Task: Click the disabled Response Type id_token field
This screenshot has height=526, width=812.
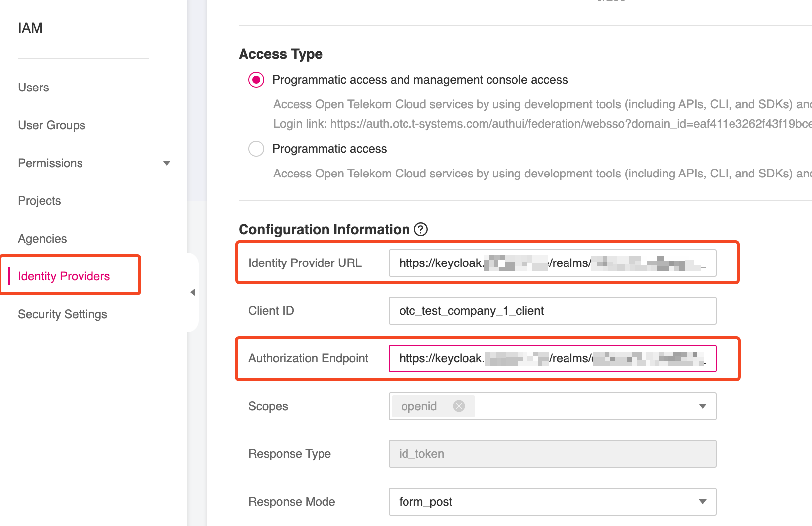Action: click(x=552, y=454)
